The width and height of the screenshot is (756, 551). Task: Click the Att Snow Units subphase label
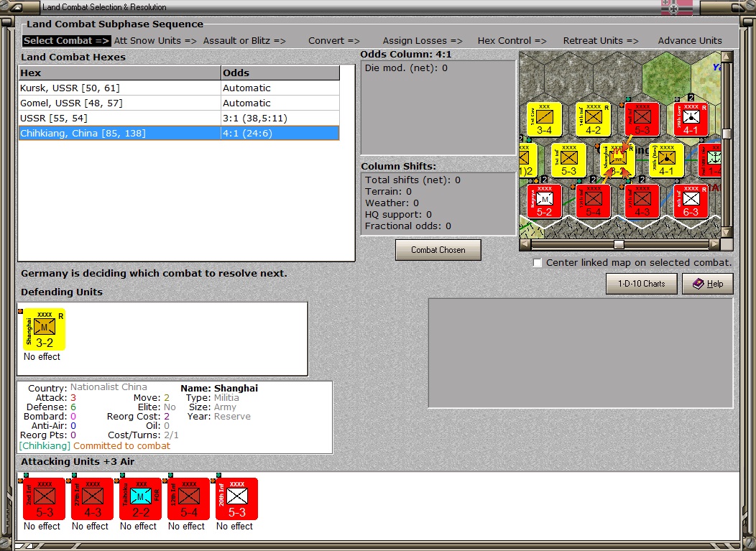(155, 41)
